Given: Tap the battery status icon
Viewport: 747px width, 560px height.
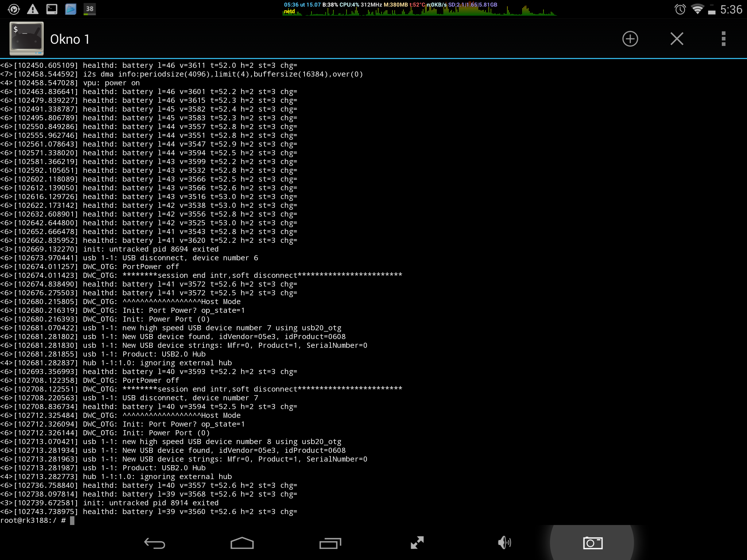Looking at the screenshot, I should [x=712, y=9].
